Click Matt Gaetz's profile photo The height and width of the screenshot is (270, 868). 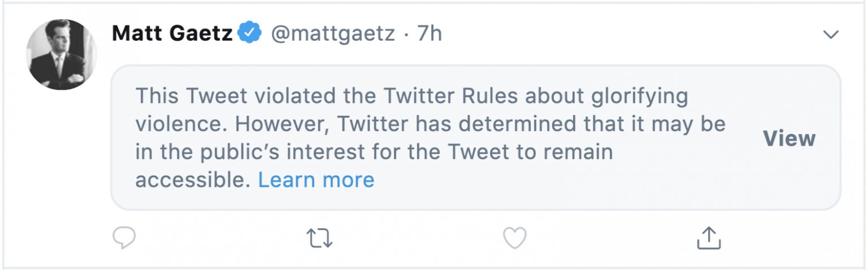pos(62,54)
